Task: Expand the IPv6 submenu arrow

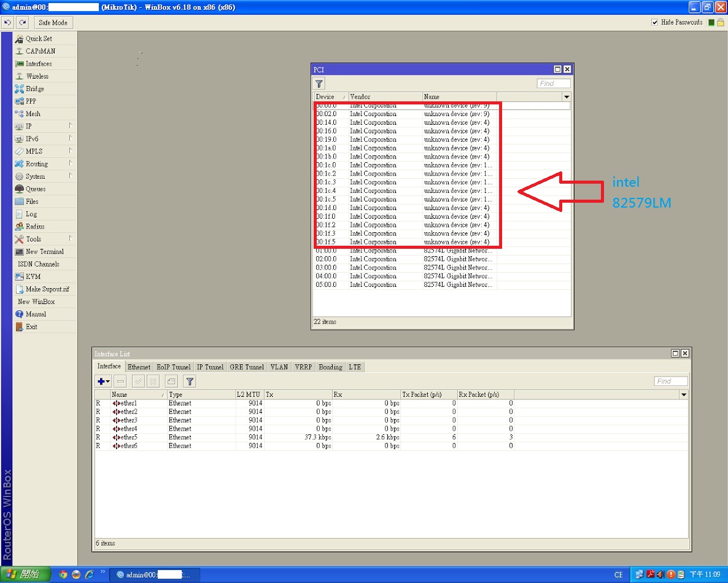Action: pos(71,138)
